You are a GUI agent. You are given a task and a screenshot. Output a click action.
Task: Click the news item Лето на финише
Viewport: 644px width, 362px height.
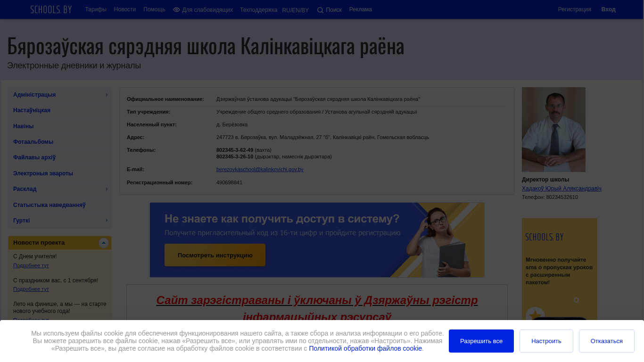click(60, 307)
